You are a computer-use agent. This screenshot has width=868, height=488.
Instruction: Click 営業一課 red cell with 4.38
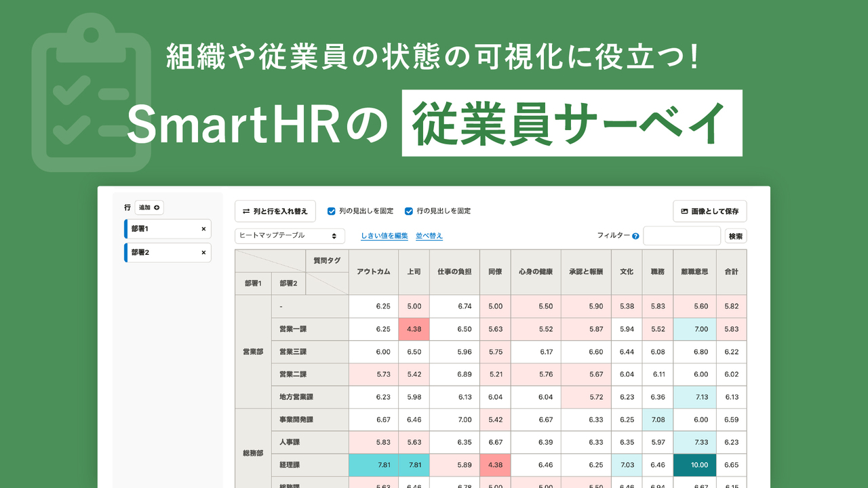click(x=414, y=329)
